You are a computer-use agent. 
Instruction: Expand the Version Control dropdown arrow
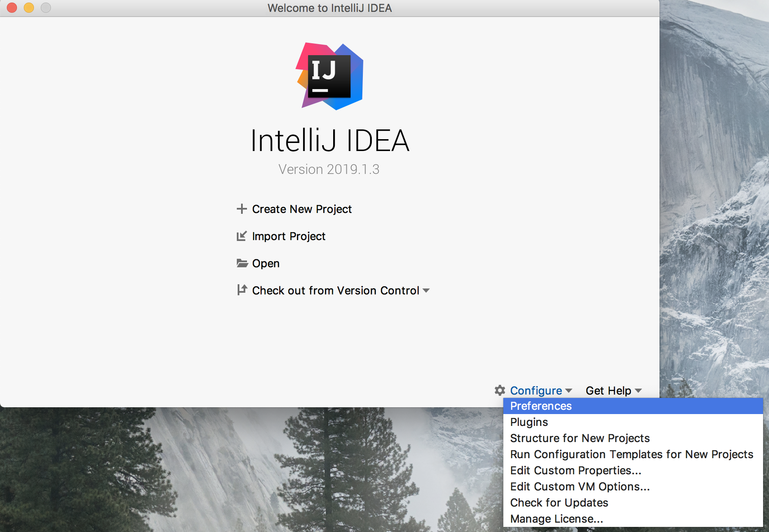click(x=426, y=291)
